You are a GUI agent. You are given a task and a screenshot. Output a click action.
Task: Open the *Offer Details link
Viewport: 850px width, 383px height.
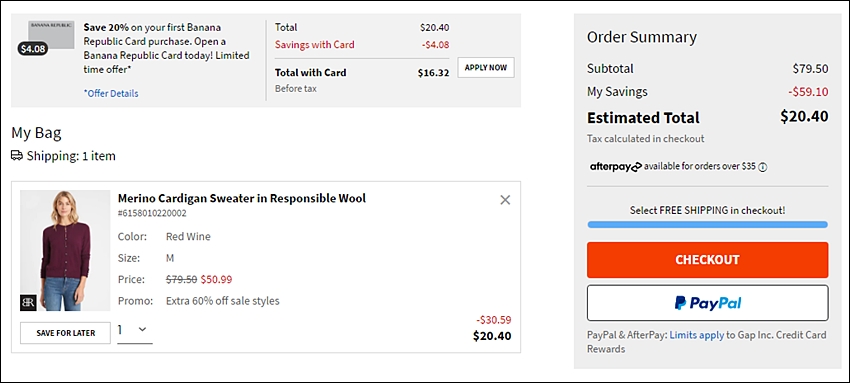(x=111, y=93)
